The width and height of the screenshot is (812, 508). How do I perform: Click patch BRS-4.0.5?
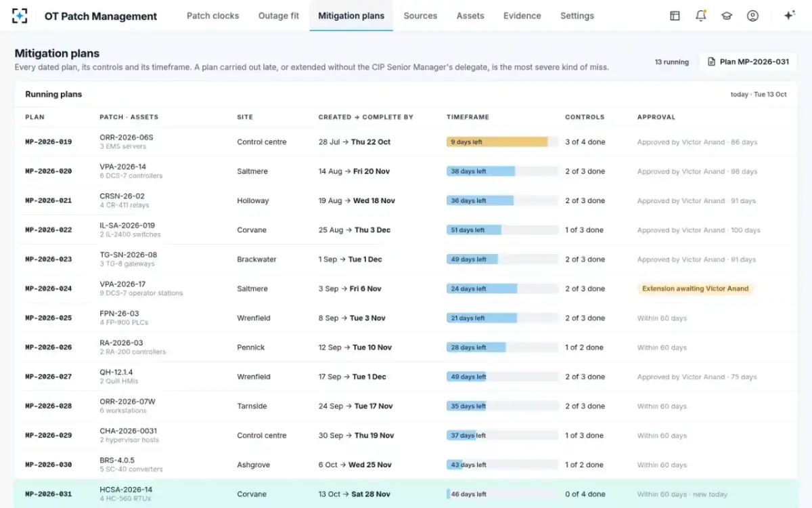[117, 461]
